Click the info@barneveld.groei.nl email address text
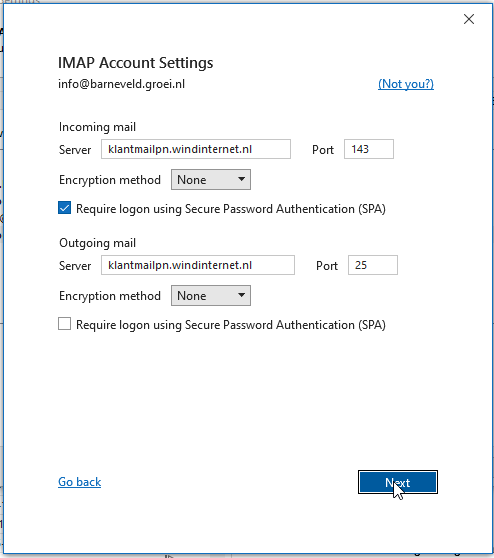Screen dimensions: 494x558 pyautogui.click(x=121, y=84)
